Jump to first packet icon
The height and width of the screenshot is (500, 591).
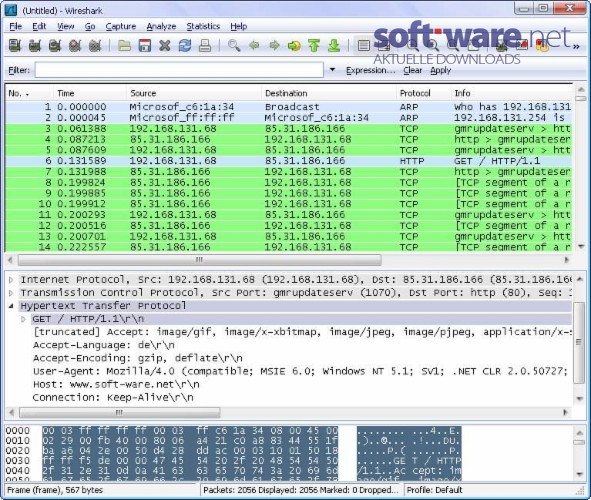314,46
